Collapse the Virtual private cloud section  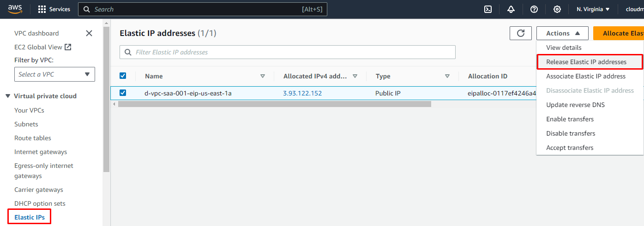(8, 96)
